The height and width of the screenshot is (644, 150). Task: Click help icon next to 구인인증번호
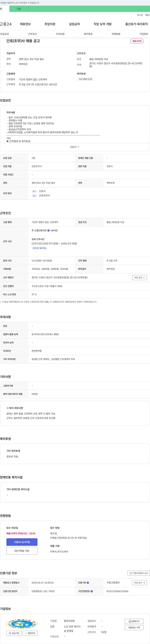[92, 591]
